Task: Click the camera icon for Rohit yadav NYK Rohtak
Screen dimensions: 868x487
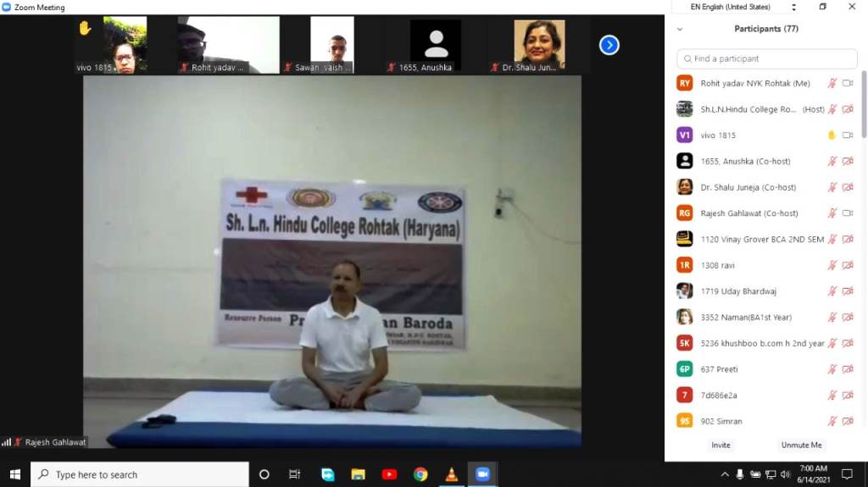Action: pyautogui.click(x=848, y=83)
